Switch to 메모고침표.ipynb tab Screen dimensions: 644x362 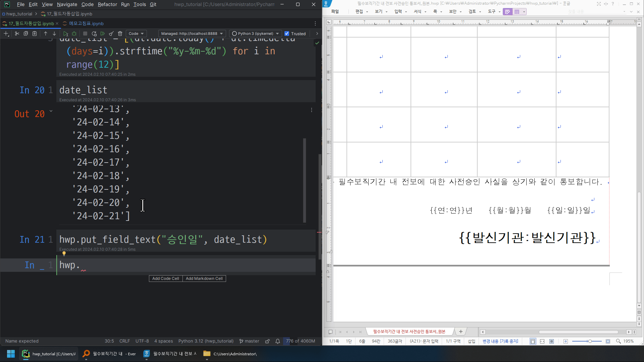pos(86,23)
